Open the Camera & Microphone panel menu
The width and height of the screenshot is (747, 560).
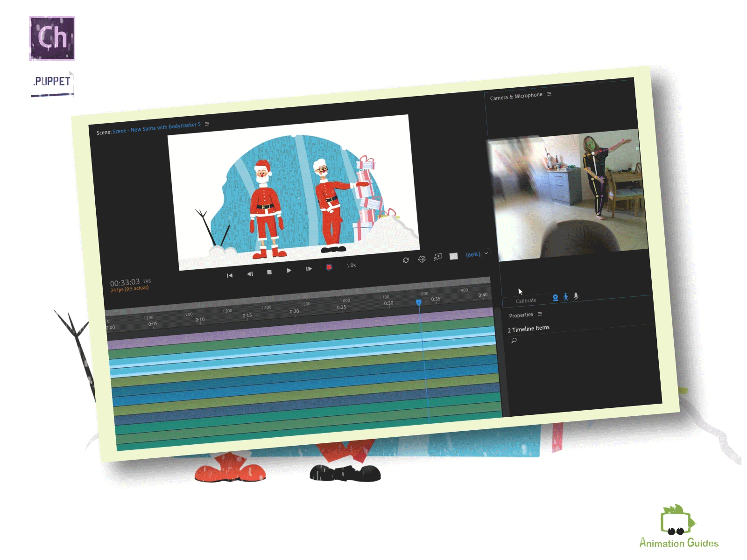pyautogui.click(x=550, y=94)
